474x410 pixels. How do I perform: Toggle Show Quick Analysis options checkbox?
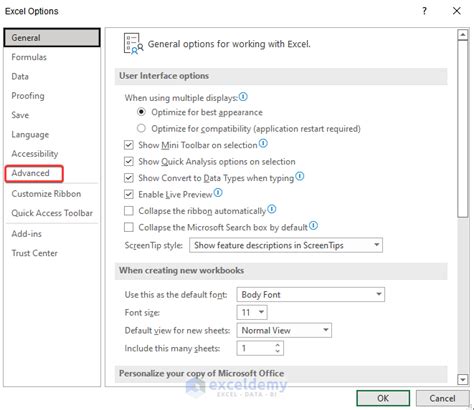tap(129, 161)
